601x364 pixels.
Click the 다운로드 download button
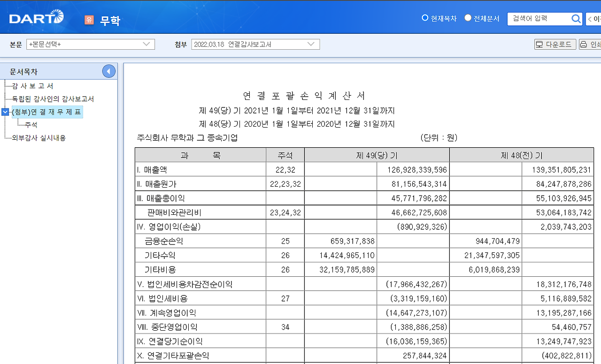[x=555, y=44]
